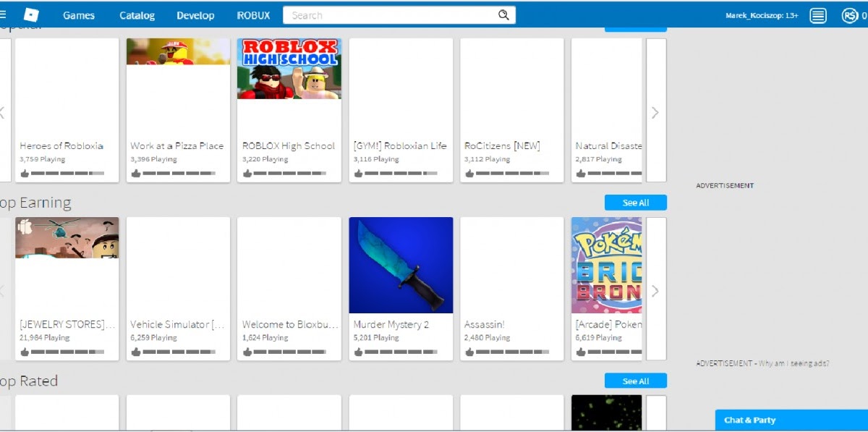This screenshot has height=432, width=868.
Task: Click '3,759 Playing' text
Action: pyautogui.click(x=42, y=159)
